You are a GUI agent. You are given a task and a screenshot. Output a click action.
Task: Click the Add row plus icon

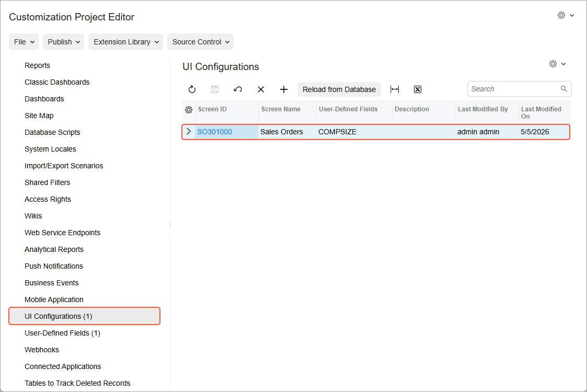[x=284, y=89]
